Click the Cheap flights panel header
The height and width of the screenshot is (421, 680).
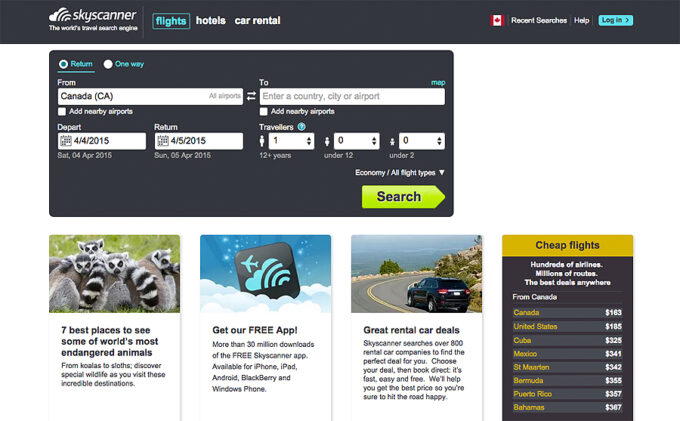[x=567, y=245]
